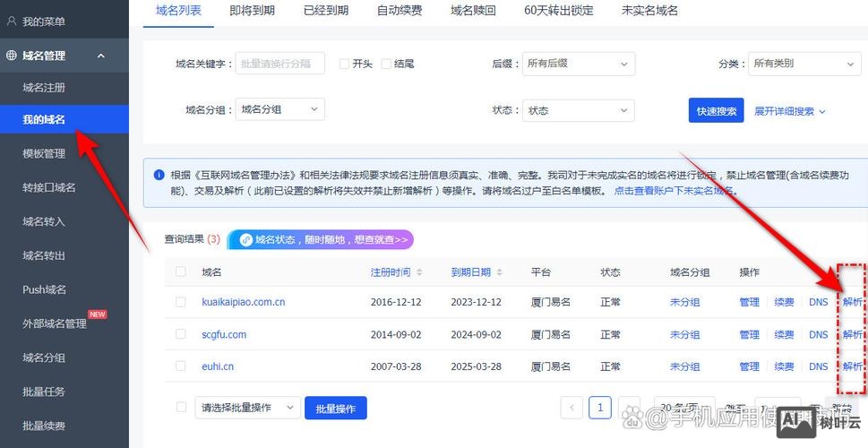Tick the checkbox beside 请选择批量操作

pos(180,408)
